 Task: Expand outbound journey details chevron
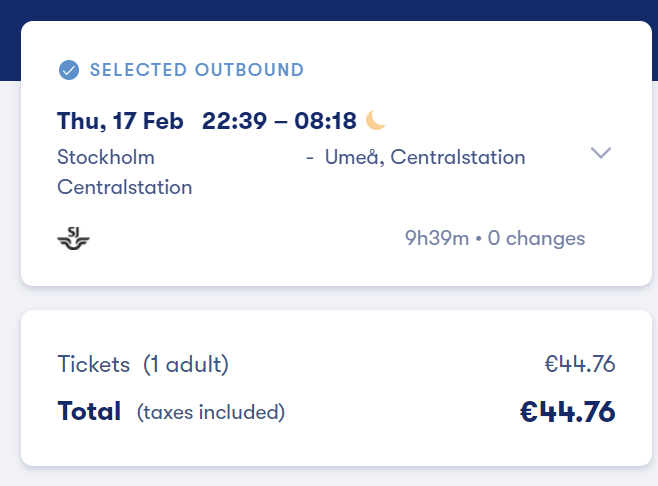click(600, 153)
